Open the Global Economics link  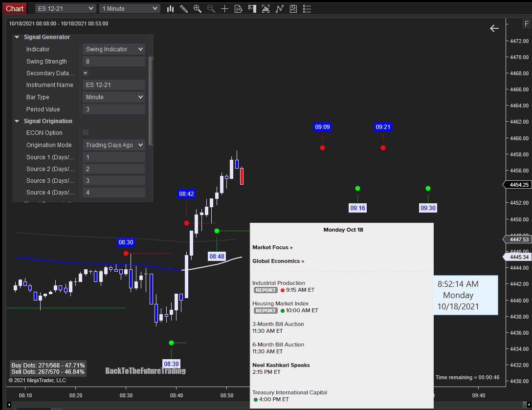(x=278, y=261)
